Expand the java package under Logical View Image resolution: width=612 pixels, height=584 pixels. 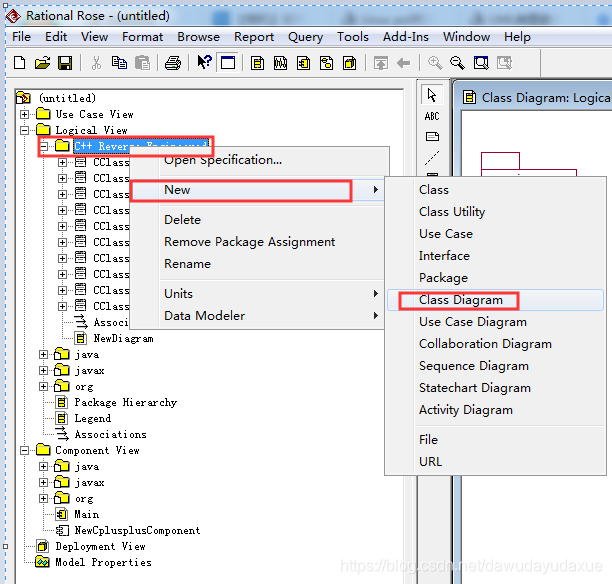(44, 354)
